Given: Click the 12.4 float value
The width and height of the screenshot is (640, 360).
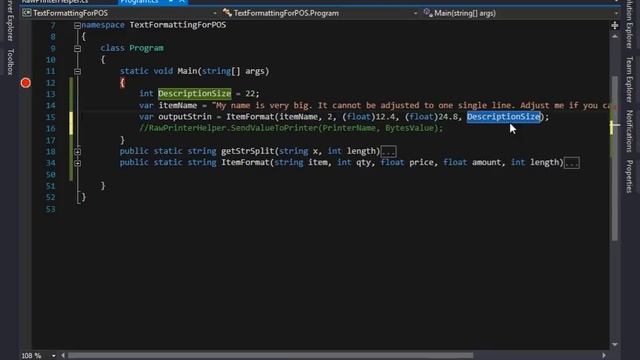Looking at the screenshot, I should point(385,117).
